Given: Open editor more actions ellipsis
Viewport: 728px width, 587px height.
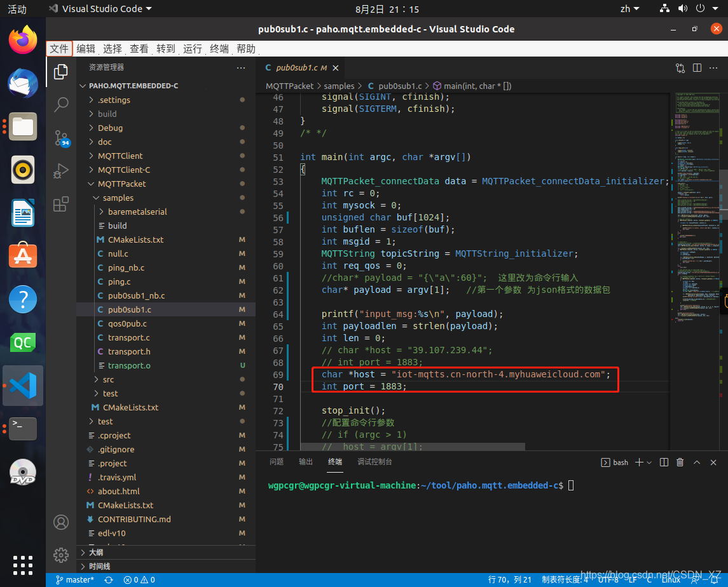Looking at the screenshot, I should click(713, 68).
